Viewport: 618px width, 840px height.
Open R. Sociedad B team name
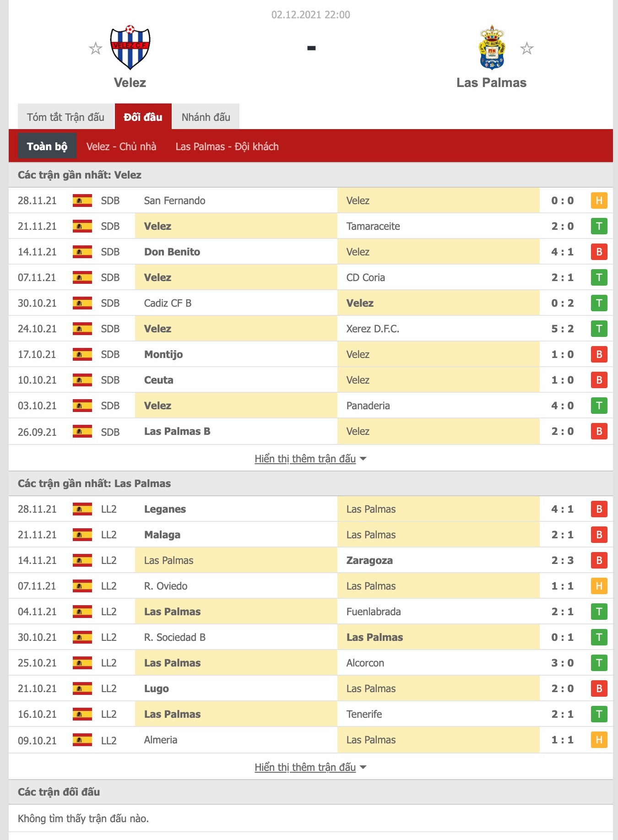[x=175, y=637]
